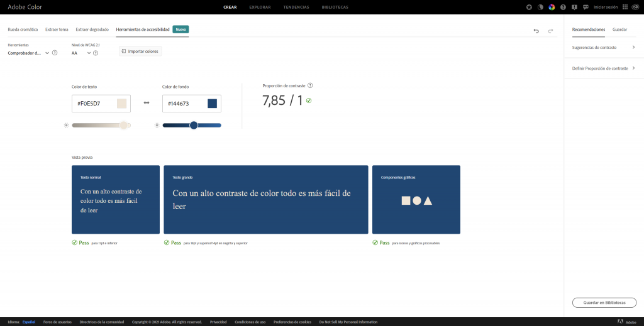Click green check next to contrast ratio
This screenshot has height=326, width=644.
[x=309, y=101]
